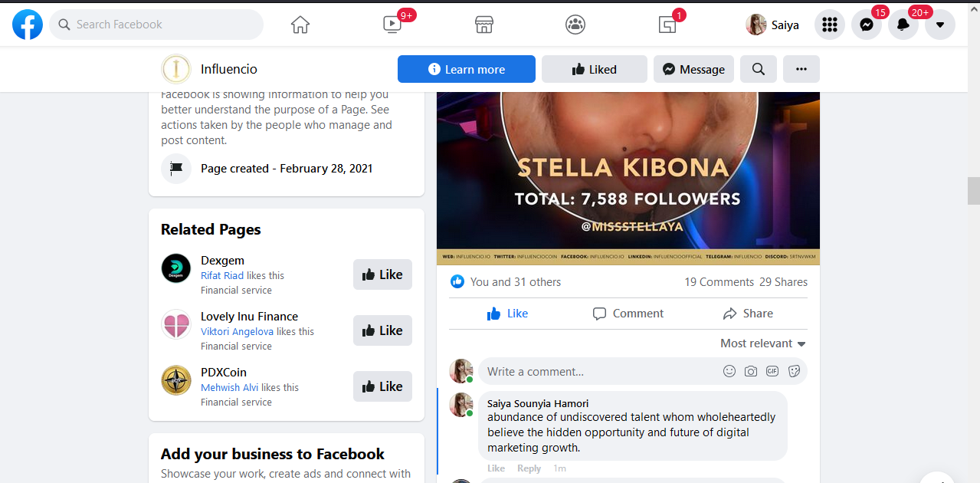
Task: Click the blue Learn more button
Action: coord(466,69)
